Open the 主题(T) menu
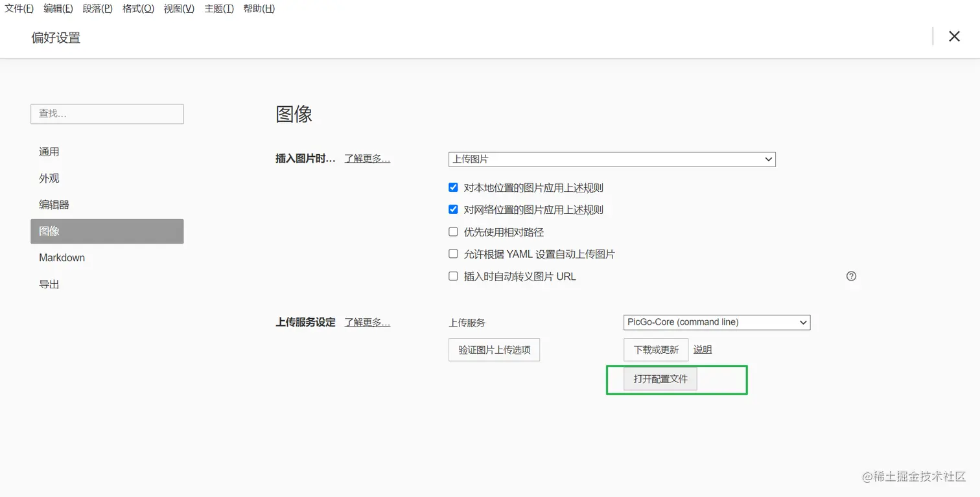Image resolution: width=980 pixels, height=497 pixels. point(219,8)
